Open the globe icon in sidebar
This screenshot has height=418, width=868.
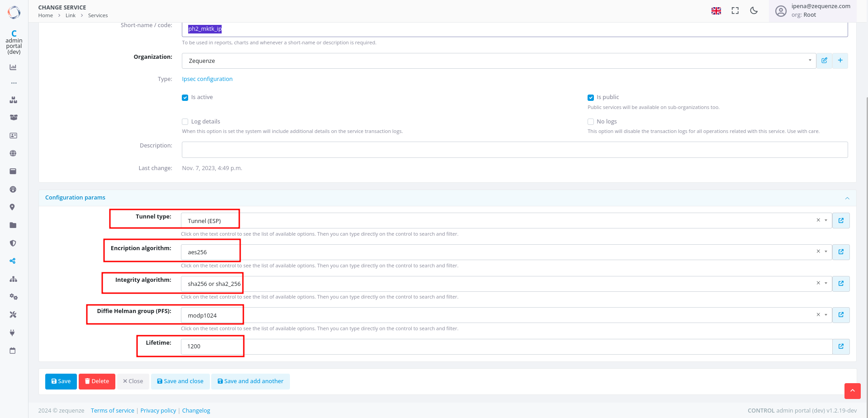[x=13, y=153]
